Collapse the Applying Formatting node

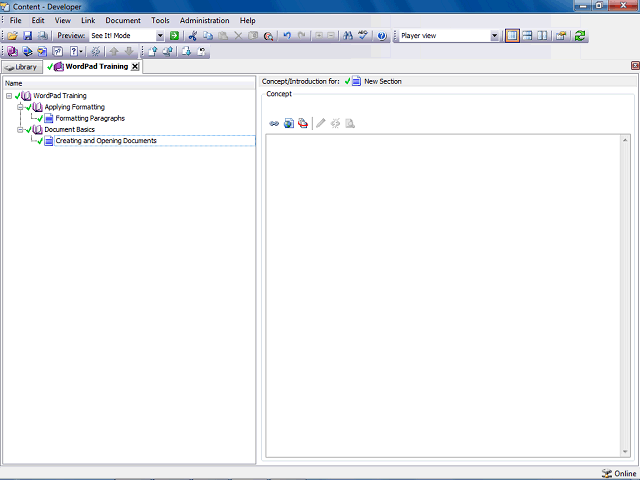20,107
